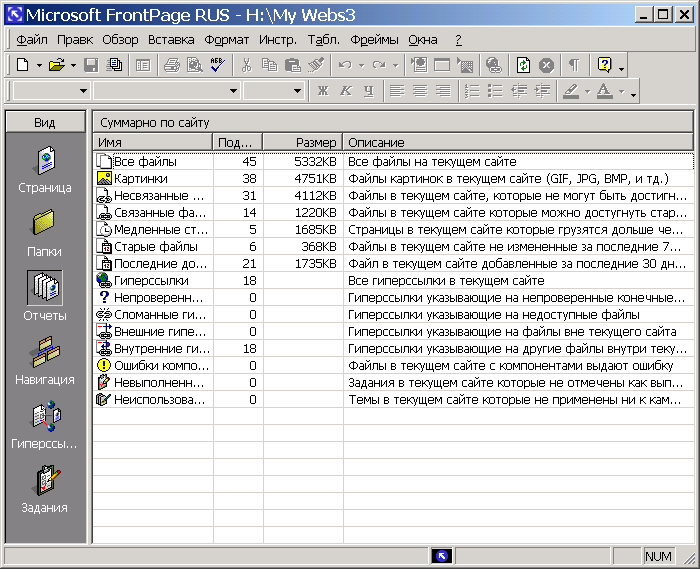Open the Задания view
This screenshot has width=700, height=569.
pos(45,489)
